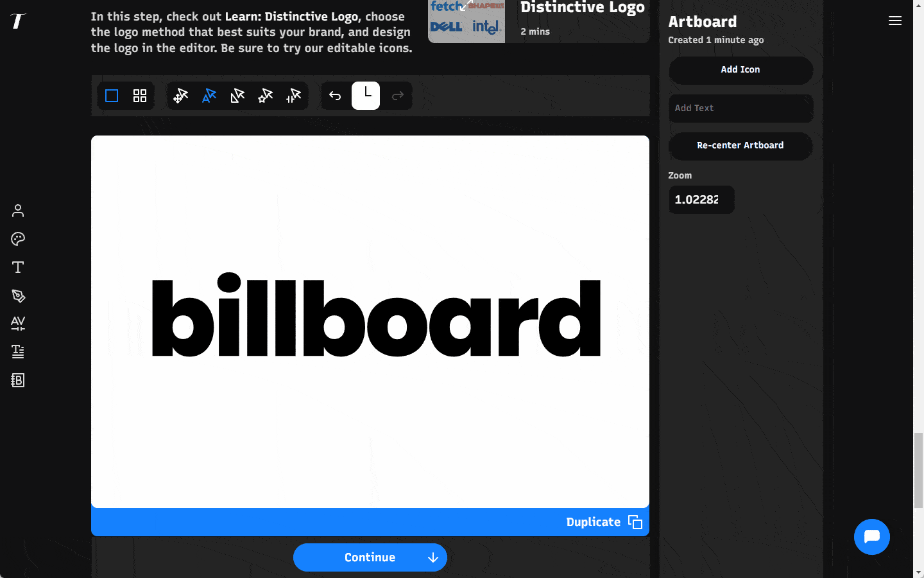Open the color palette icon in sidebar
924x578 pixels.
(x=18, y=239)
